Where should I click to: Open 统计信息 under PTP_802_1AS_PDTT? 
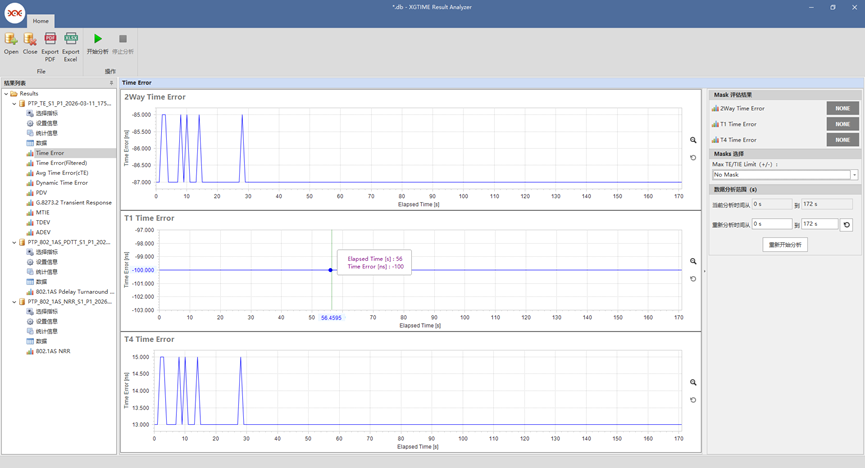tap(47, 272)
